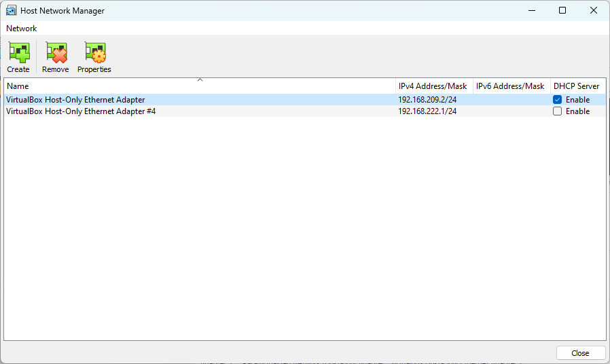610x364 pixels.
Task: Click the Create network adapter icon
Action: pos(18,53)
